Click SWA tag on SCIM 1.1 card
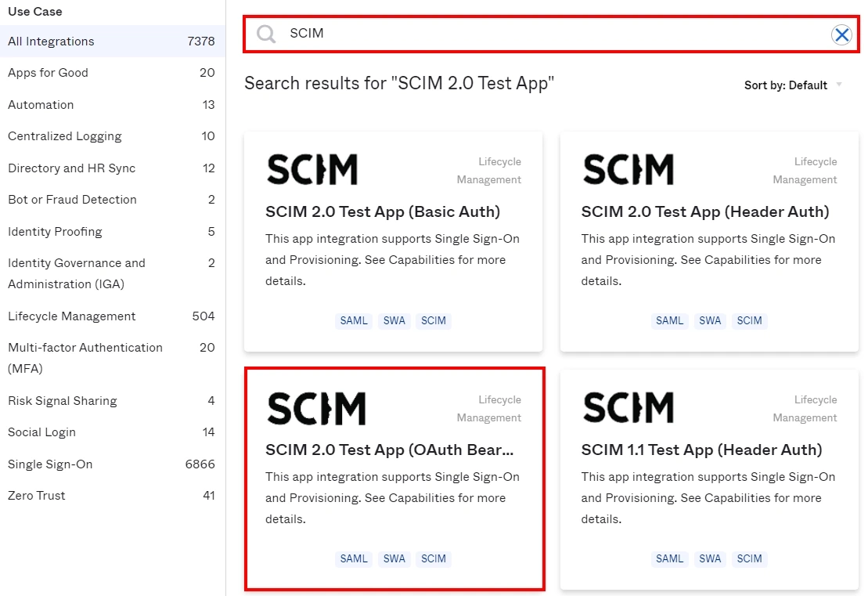 click(710, 559)
